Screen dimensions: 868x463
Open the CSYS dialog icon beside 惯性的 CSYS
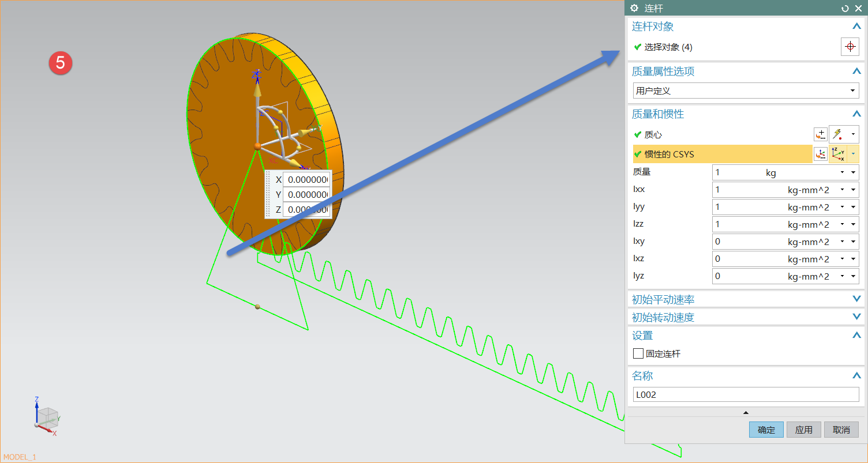(820, 154)
